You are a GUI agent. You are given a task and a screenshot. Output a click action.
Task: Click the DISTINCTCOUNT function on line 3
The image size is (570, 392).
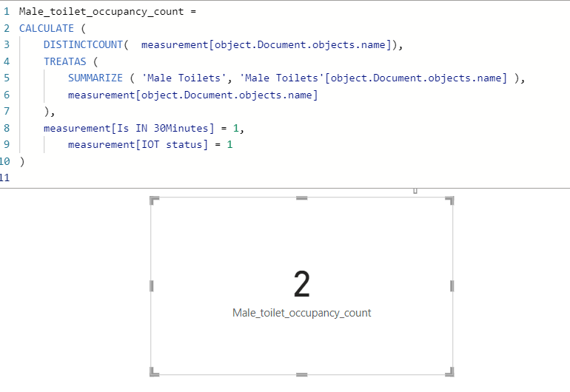tap(83, 44)
